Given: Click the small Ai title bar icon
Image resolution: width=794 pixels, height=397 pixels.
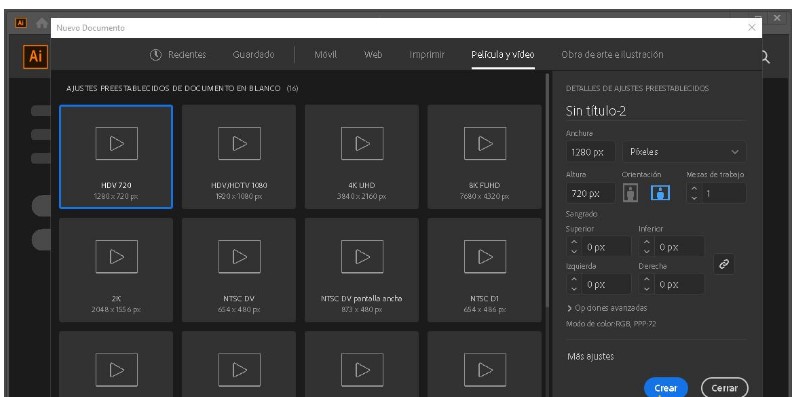Looking at the screenshot, I should [21, 23].
